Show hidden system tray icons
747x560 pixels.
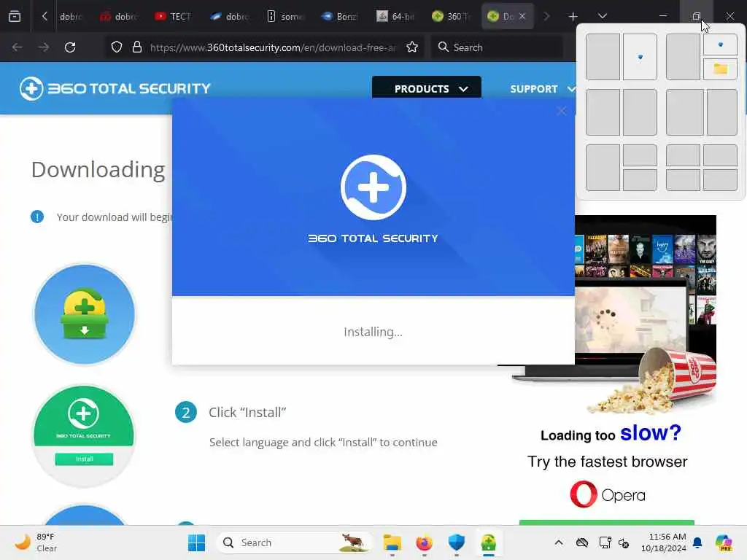[559, 542]
